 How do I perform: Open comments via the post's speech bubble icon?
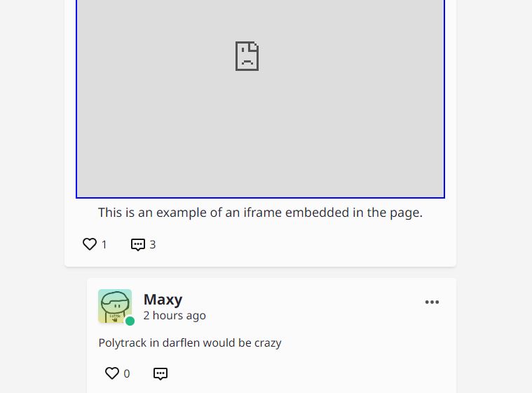[138, 244]
